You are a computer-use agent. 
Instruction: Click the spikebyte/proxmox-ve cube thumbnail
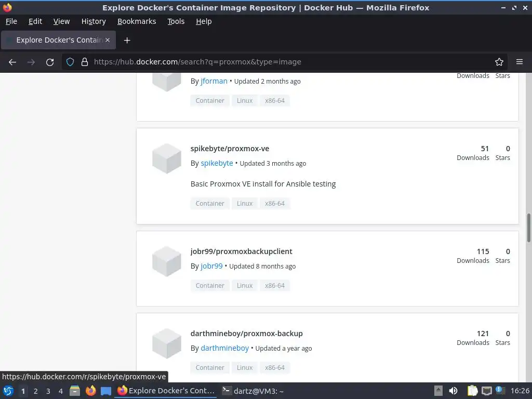click(x=167, y=158)
